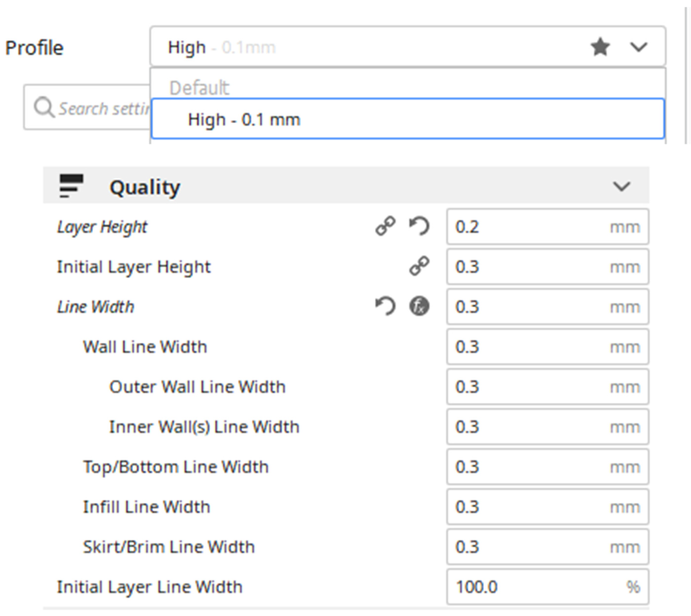This screenshot has width=691, height=616.
Task: Click the link icon beside Layer Height
Action: (x=385, y=226)
